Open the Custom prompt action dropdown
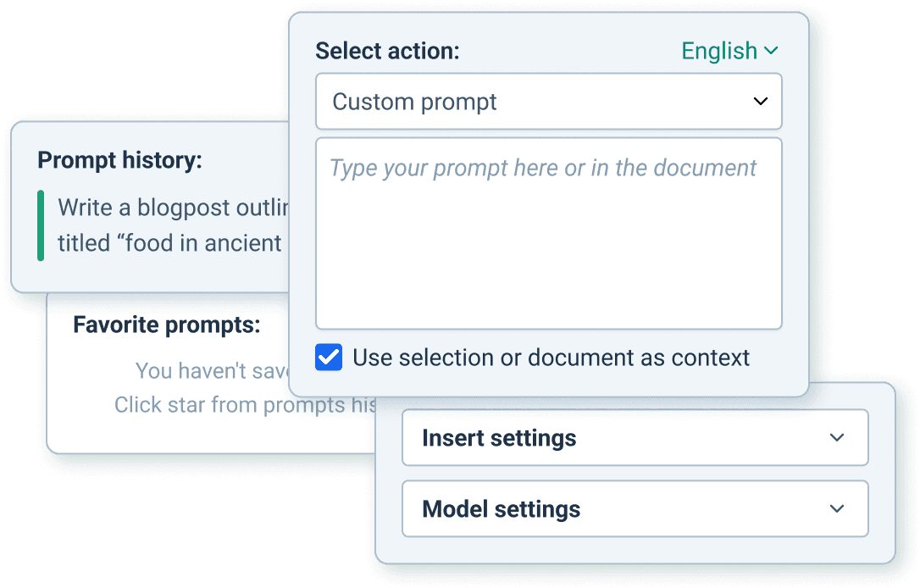Screen dimensions: 920x588 549,101
